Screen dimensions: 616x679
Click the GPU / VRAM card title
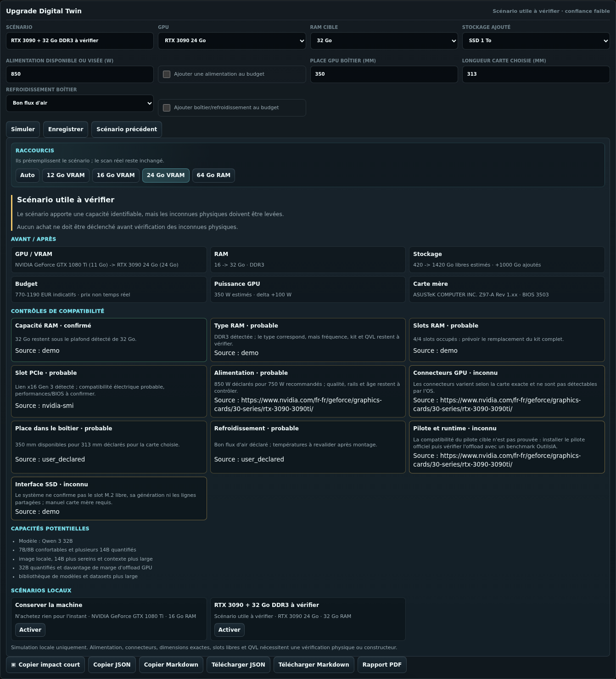point(34,254)
